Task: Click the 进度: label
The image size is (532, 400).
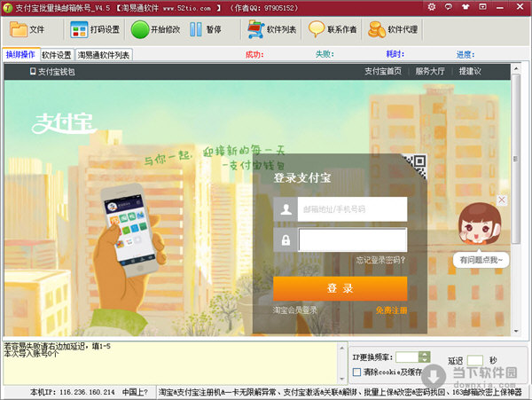Action: 465,54
